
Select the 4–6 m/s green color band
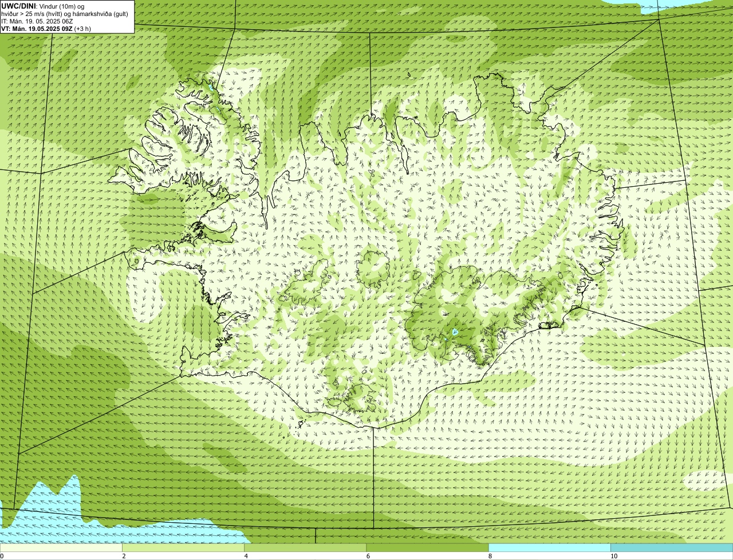[305, 547]
